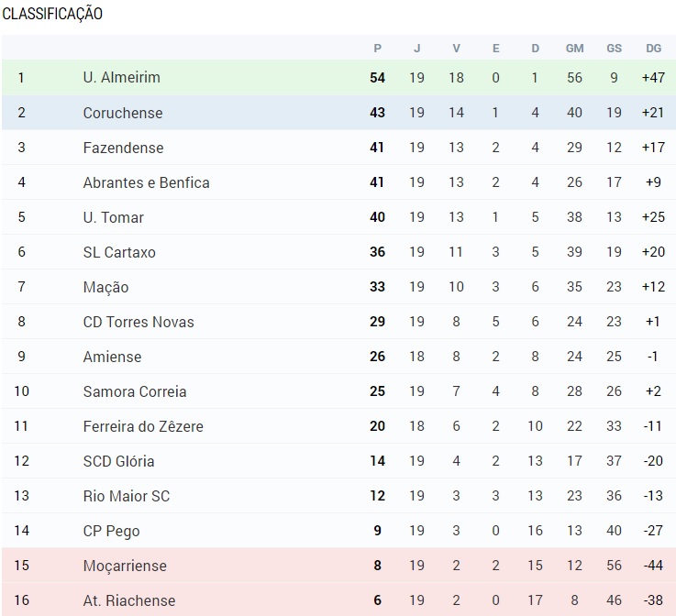Click the Coruchense team name

(122, 113)
